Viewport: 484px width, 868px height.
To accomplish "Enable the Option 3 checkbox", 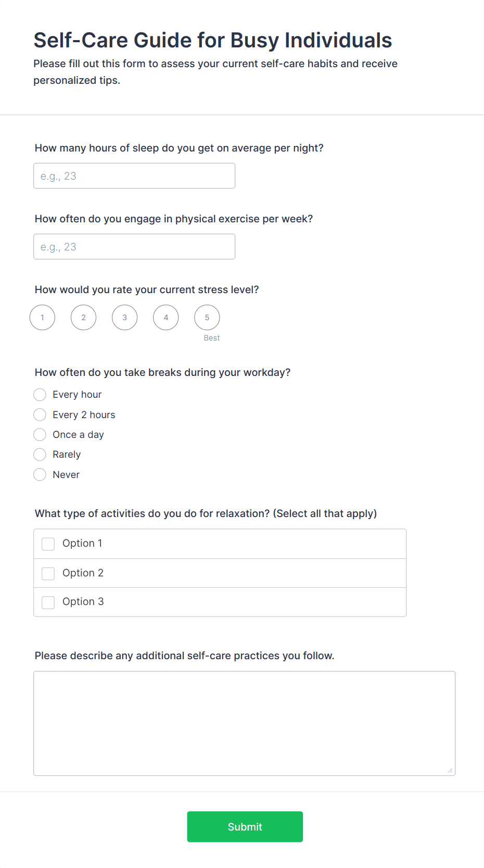I will pyautogui.click(x=48, y=602).
